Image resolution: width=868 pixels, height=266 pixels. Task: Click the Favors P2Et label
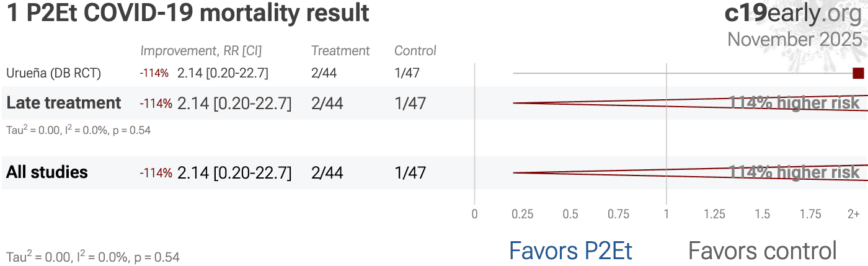pos(570,251)
